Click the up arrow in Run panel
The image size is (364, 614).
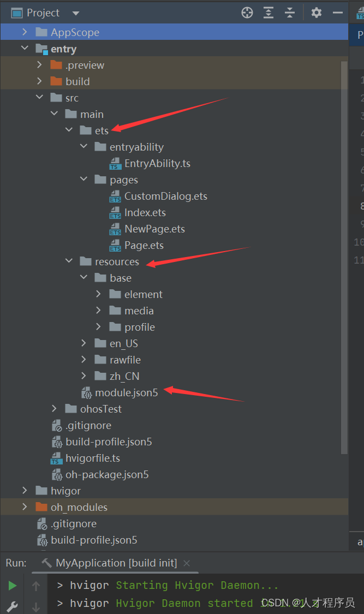(36, 586)
